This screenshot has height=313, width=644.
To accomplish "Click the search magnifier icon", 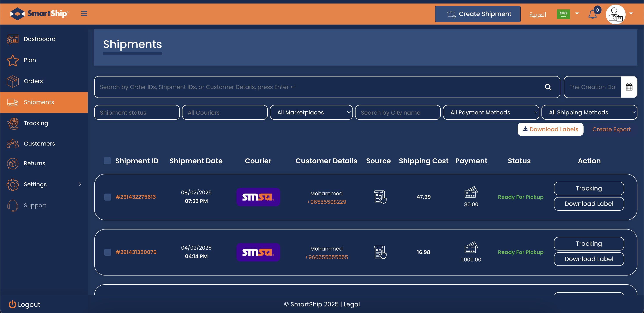I will pos(548,87).
